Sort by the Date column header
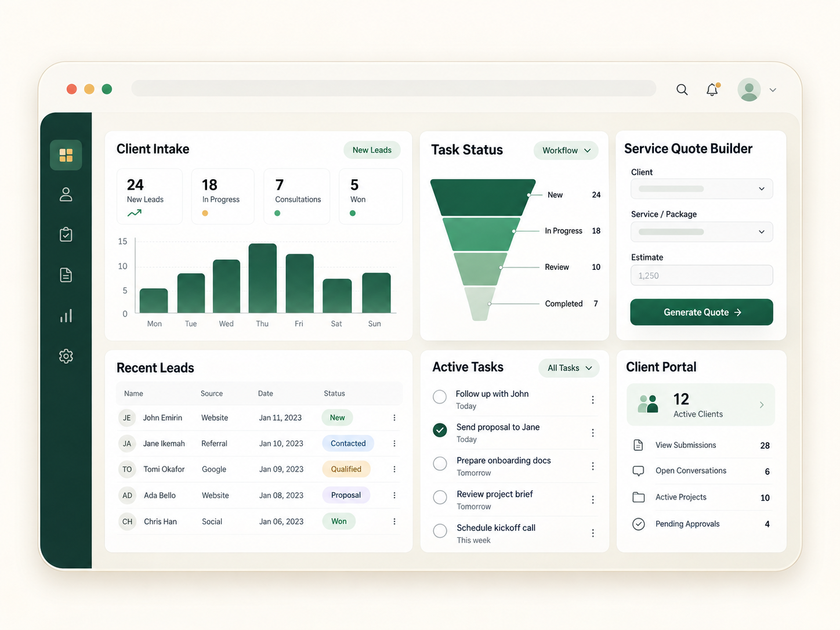The width and height of the screenshot is (840, 630). pyautogui.click(x=266, y=393)
